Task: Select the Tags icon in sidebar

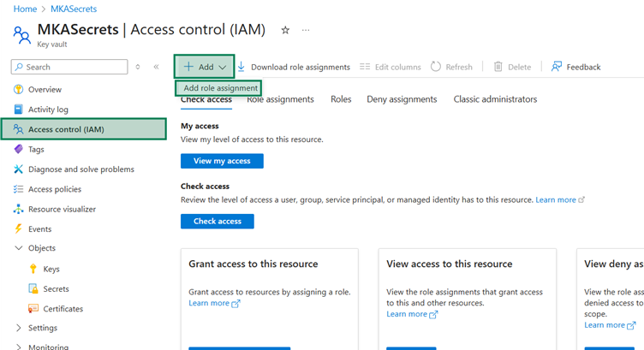Action: click(x=19, y=149)
